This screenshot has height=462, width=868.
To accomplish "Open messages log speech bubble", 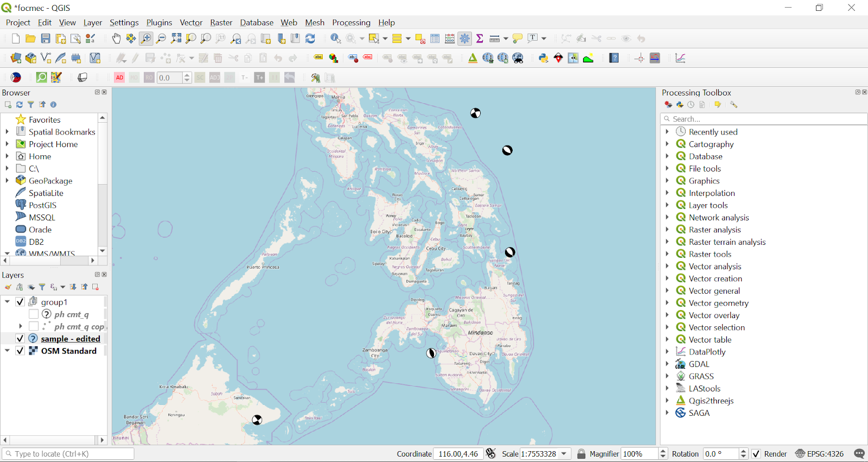I will (x=859, y=454).
